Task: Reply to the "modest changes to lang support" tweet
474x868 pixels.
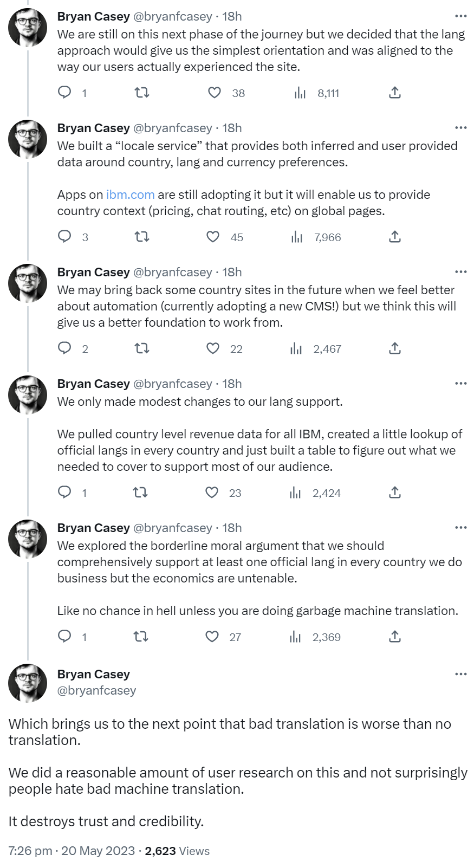Action: 65,493
